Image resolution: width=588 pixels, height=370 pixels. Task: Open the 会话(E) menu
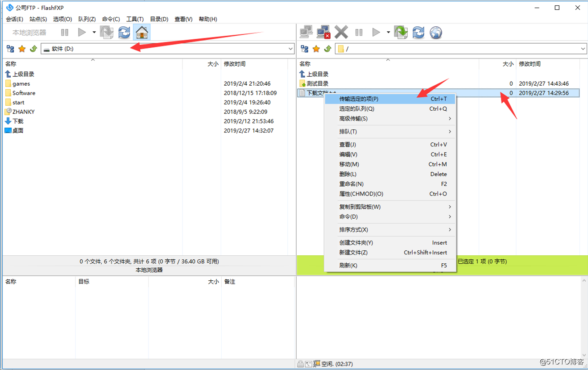tap(14, 19)
